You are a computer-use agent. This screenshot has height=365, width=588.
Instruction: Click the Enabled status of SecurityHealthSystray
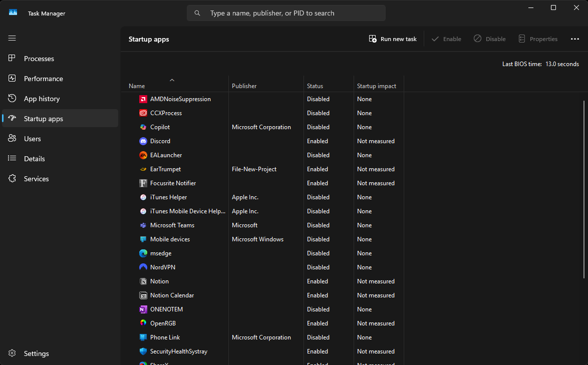tap(317, 351)
